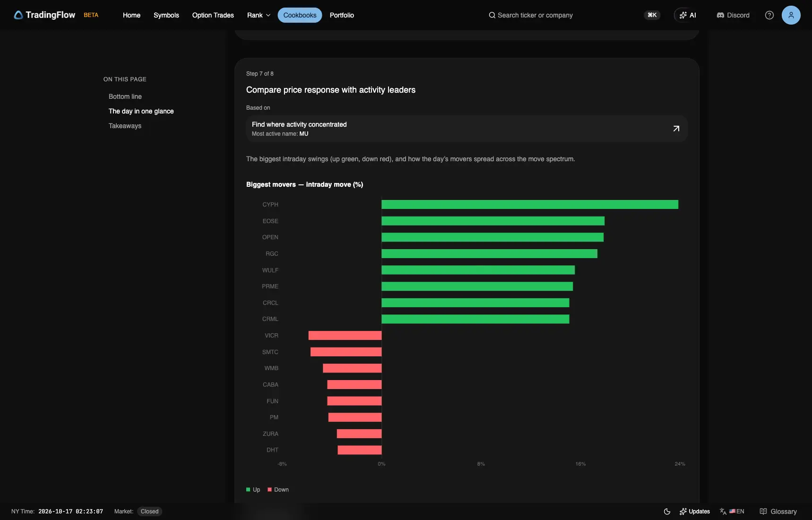812x520 pixels.
Task: Open the user profile avatar
Action: point(791,15)
